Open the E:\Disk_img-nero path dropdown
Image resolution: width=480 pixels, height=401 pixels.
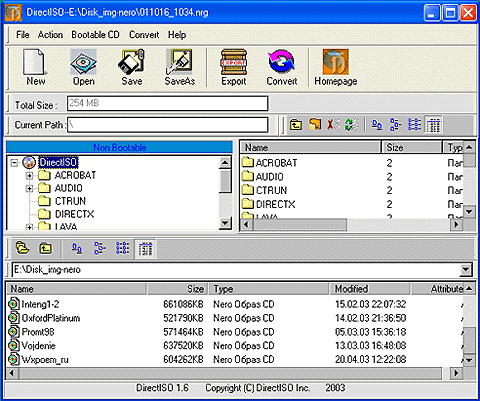tap(466, 270)
